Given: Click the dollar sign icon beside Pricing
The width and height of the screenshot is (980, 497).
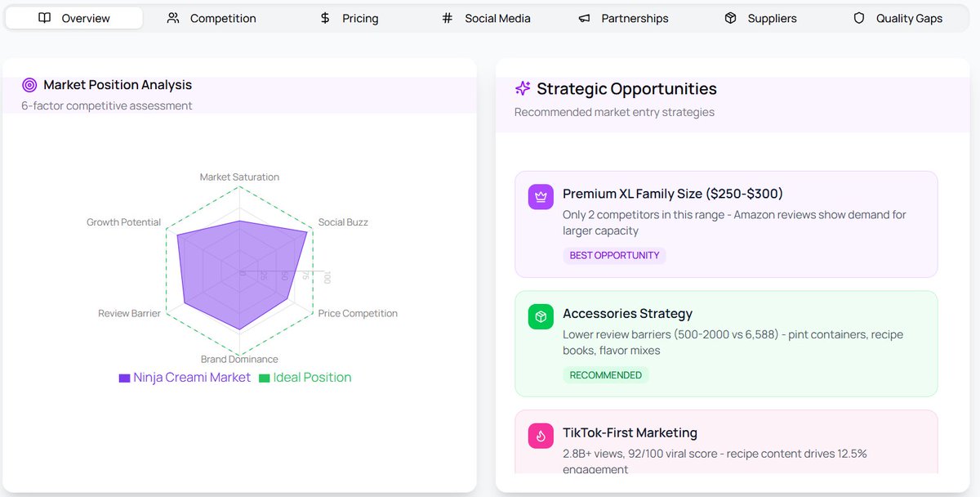Looking at the screenshot, I should click(x=325, y=18).
